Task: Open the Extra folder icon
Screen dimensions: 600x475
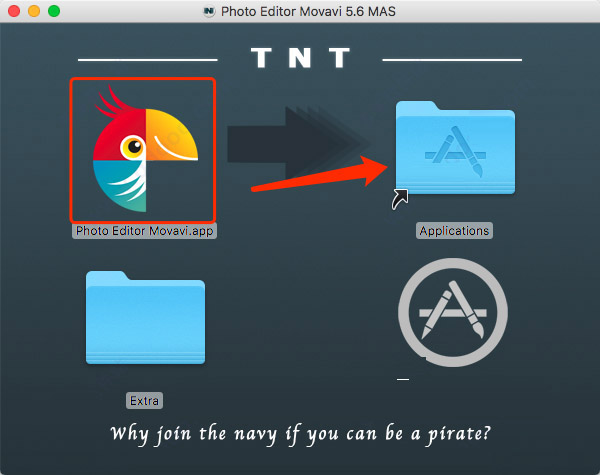Action: point(145,318)
